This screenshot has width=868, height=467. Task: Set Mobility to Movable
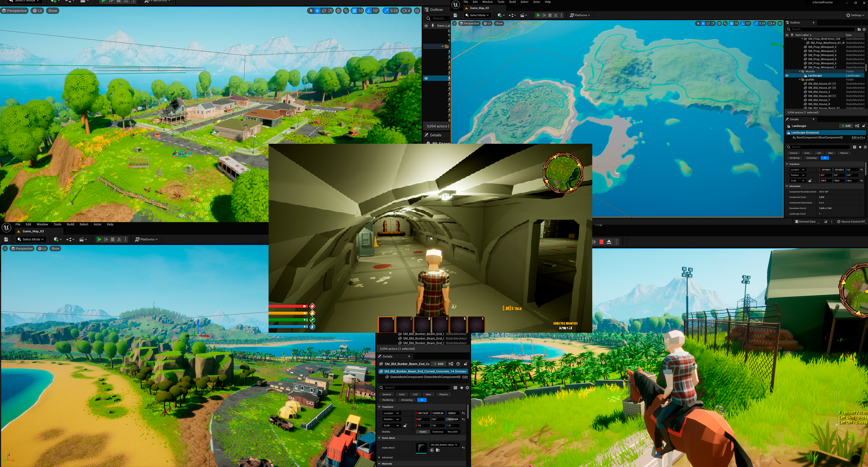[453, 432]
